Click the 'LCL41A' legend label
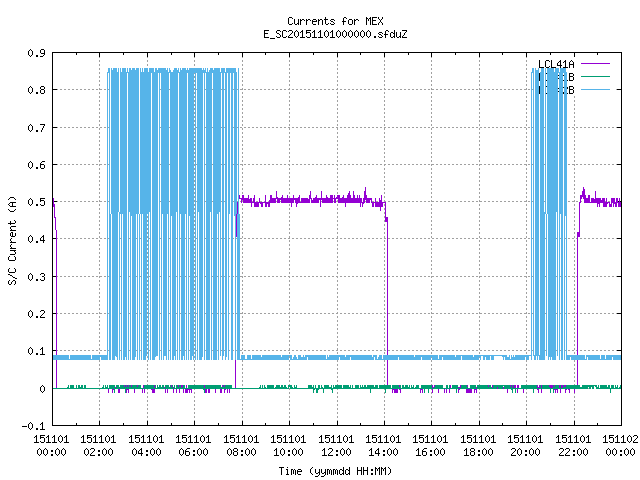This screenshot has width=640, height=480. tap(556, 64)
